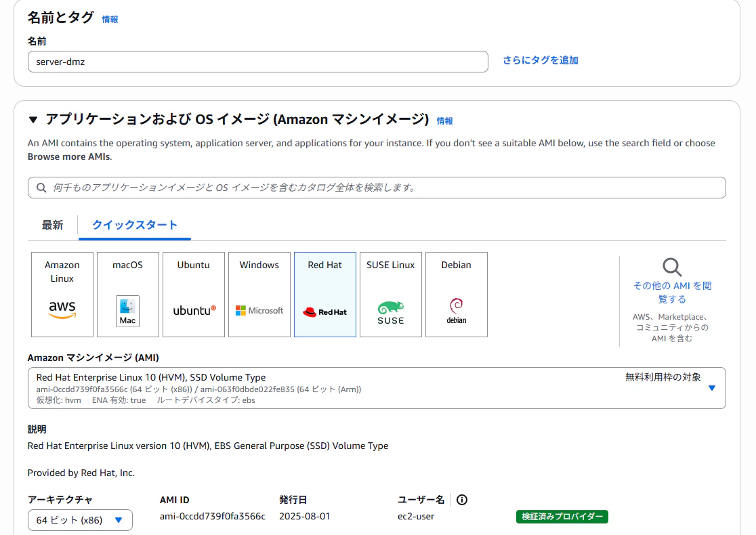Open the Red Hat Enterprise Linux 10 AMI dropdown
This screenshot has height=535, width=756.
tap(377, 388)
